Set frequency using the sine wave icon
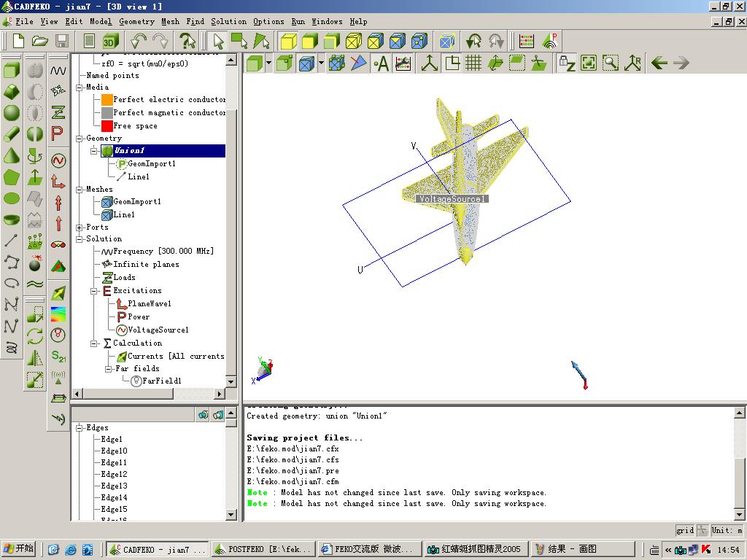The width and height of the screenshot is (747, 560). (x=58, y=71)
